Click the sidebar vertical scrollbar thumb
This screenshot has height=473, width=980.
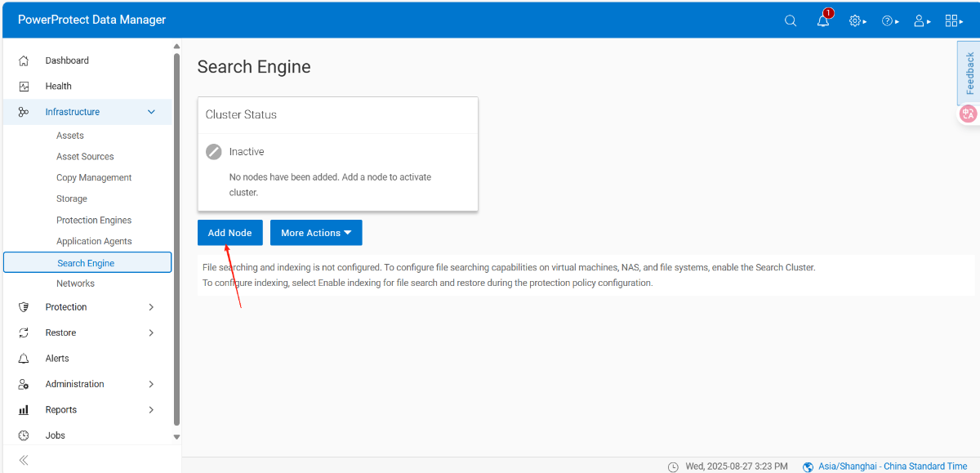click(x=176, y=239)
